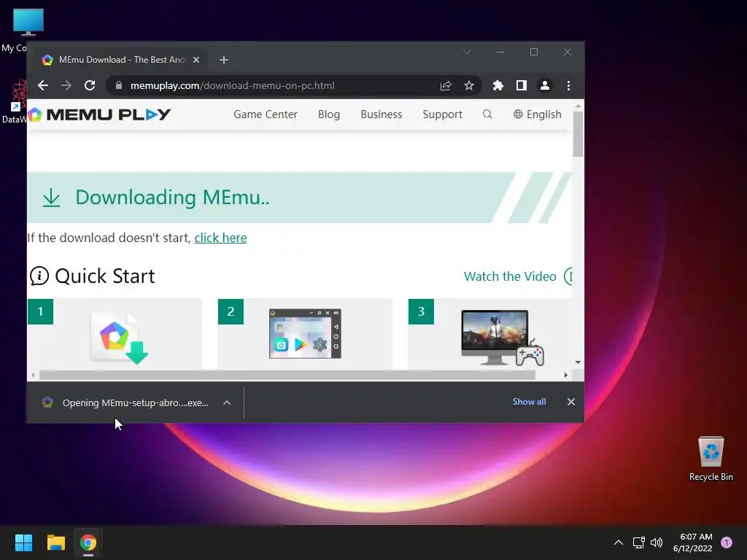Select the Recycle Bin desktop icon
This screenshot has width=747, height=560.
711,459
